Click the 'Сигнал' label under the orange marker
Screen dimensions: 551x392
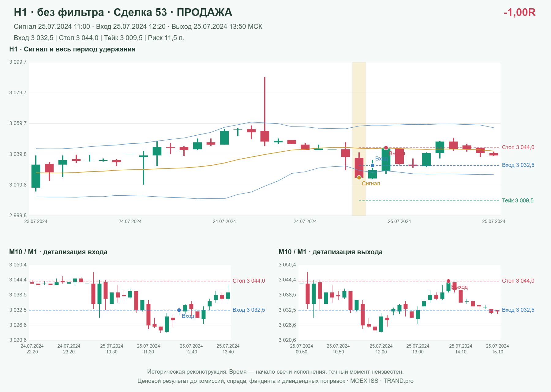(371, 183)
